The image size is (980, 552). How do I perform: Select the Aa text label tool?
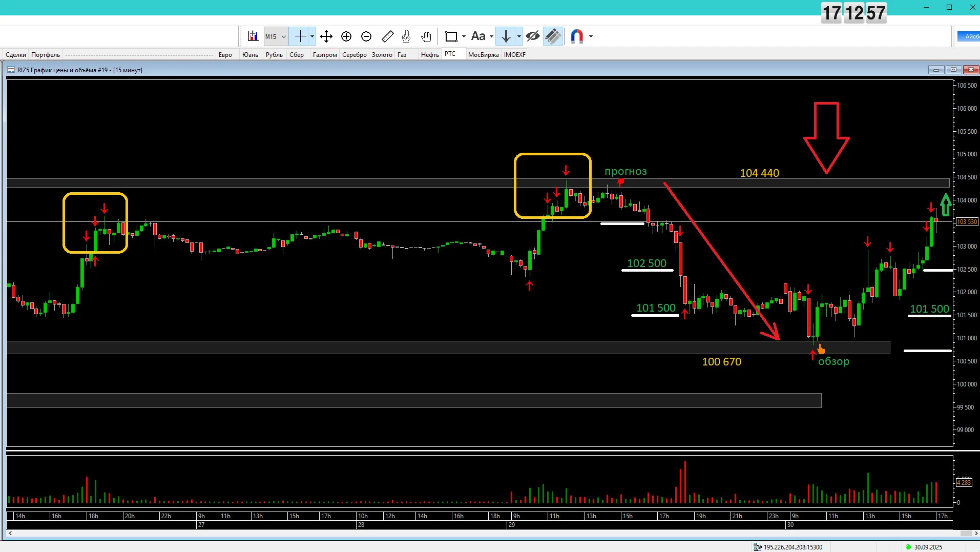(x=478, y=36)
